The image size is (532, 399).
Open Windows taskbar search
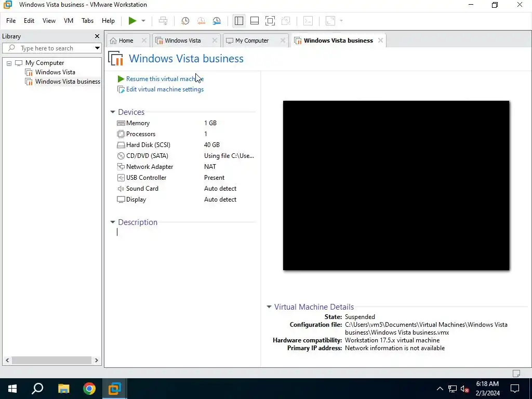(x=37, y=389)
